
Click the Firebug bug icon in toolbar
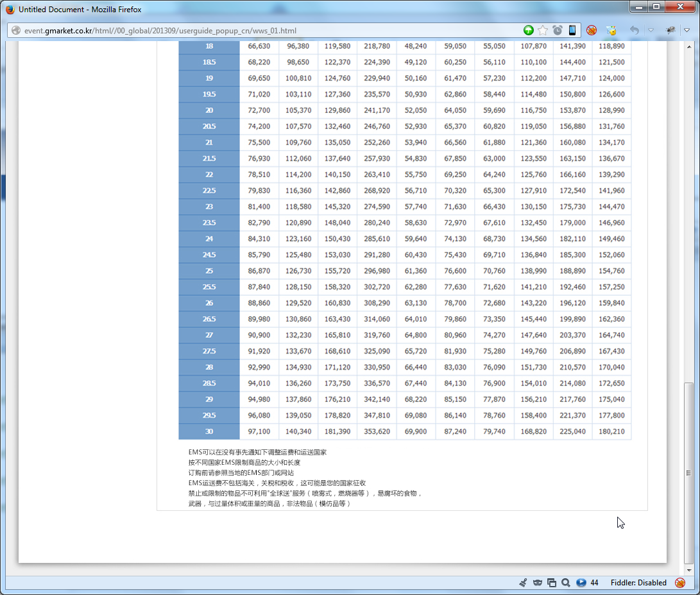[670, 30]
